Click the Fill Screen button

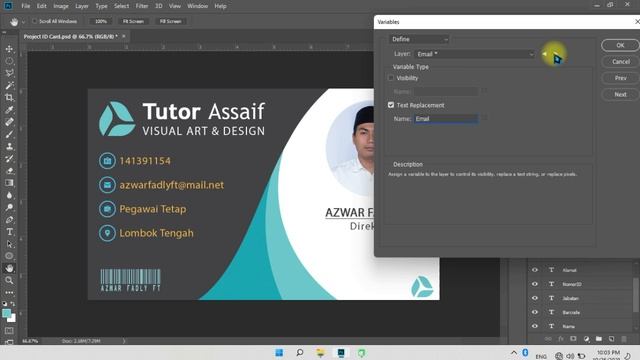(171, 21)
